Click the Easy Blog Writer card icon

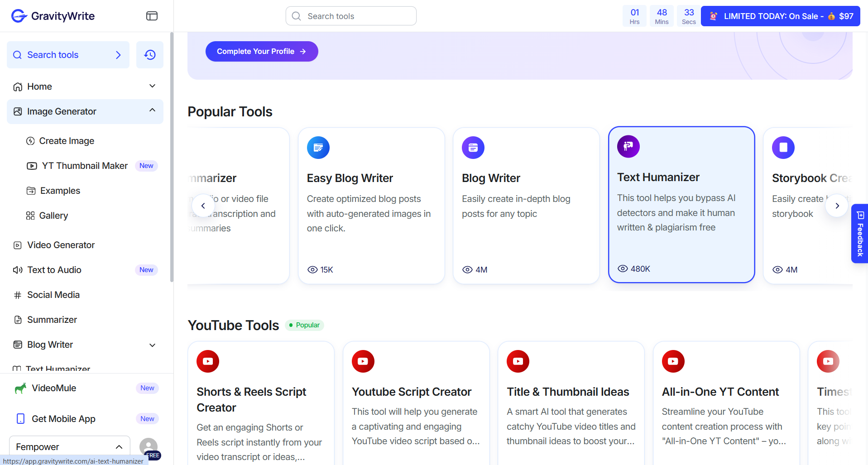click(x=318, y=148)
